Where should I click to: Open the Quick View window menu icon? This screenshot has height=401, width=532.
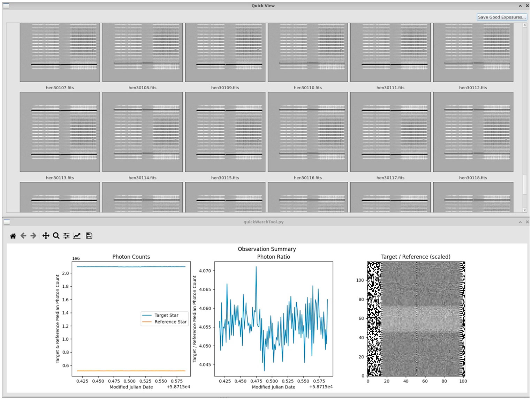(6, 6)
